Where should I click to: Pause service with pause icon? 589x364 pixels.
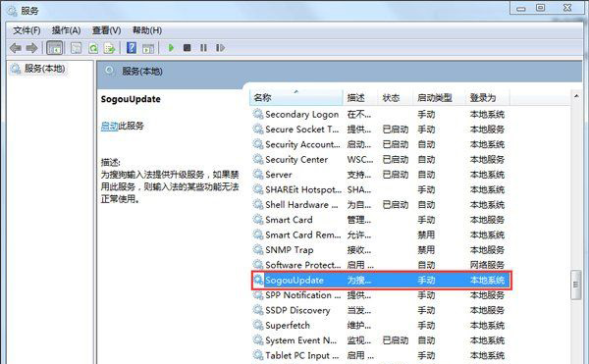click(x=203, y=48)
